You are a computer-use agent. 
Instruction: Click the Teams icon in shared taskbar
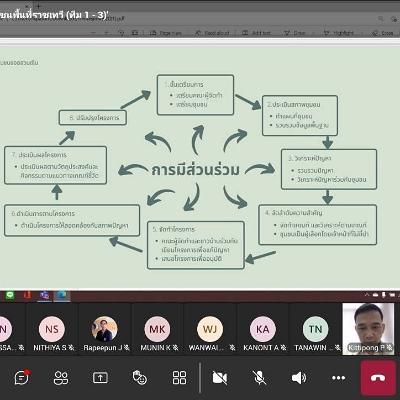click(44, 295)
